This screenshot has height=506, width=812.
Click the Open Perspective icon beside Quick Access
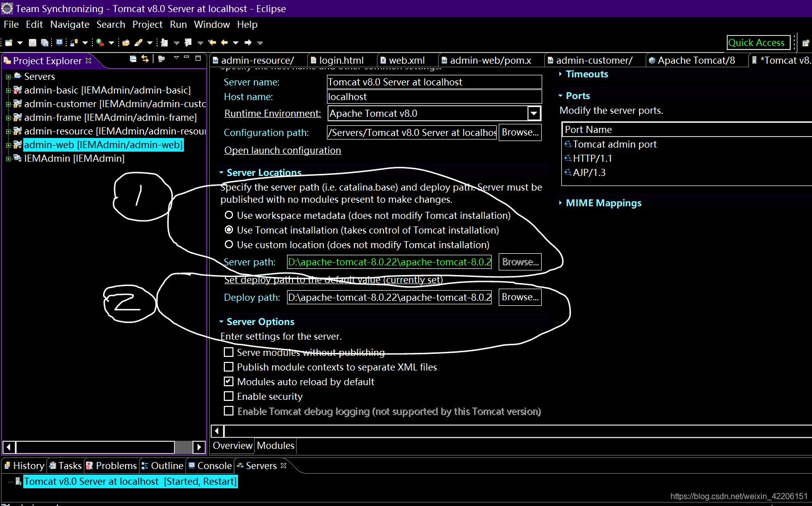click(805, 43)
